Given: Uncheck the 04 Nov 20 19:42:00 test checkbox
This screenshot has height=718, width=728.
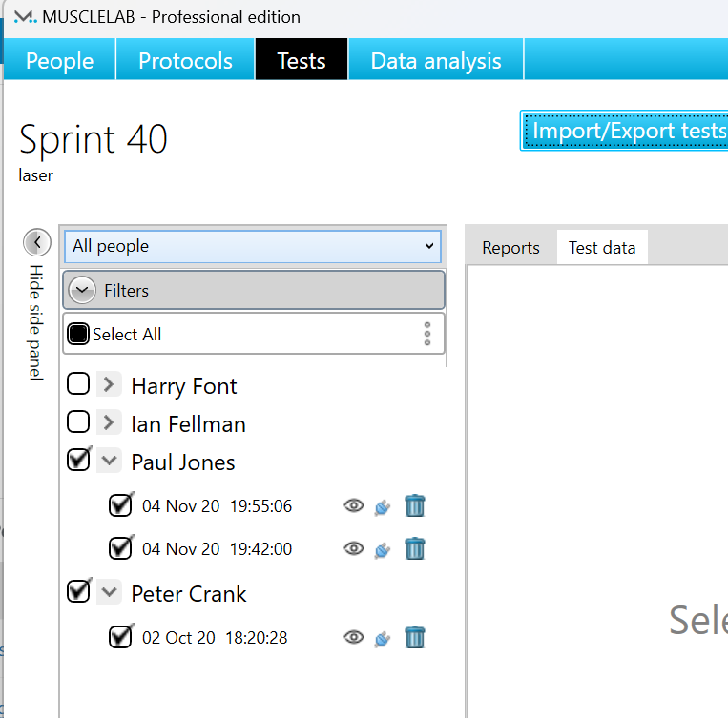Looking at the screenshot, I should pyautogui.click(x=120, y=548).
